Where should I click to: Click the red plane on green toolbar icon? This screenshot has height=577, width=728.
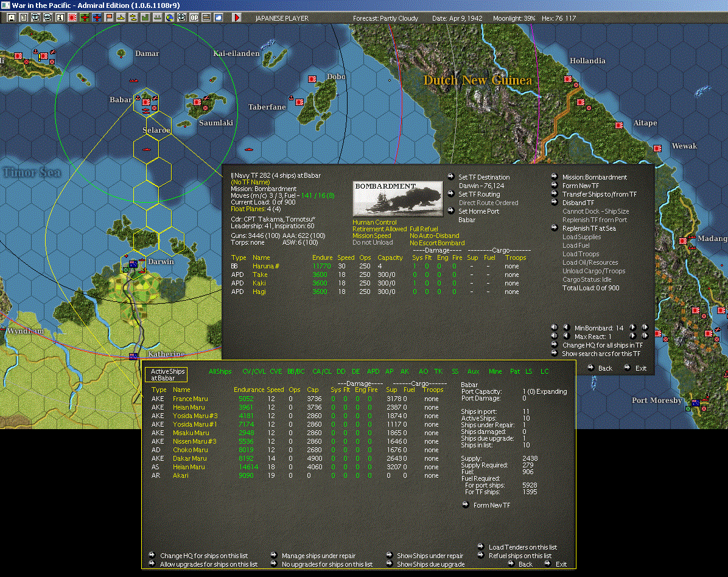[85, 18]
